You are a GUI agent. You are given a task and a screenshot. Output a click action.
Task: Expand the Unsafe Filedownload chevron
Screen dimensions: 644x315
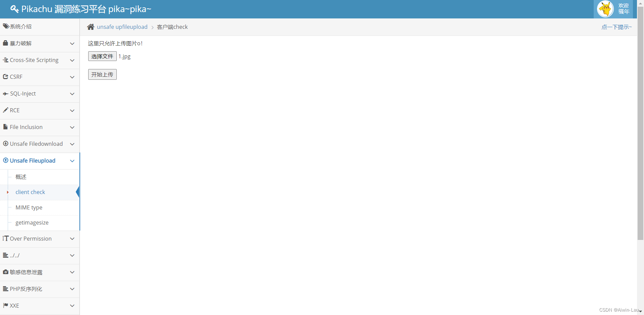coord(72,144)
